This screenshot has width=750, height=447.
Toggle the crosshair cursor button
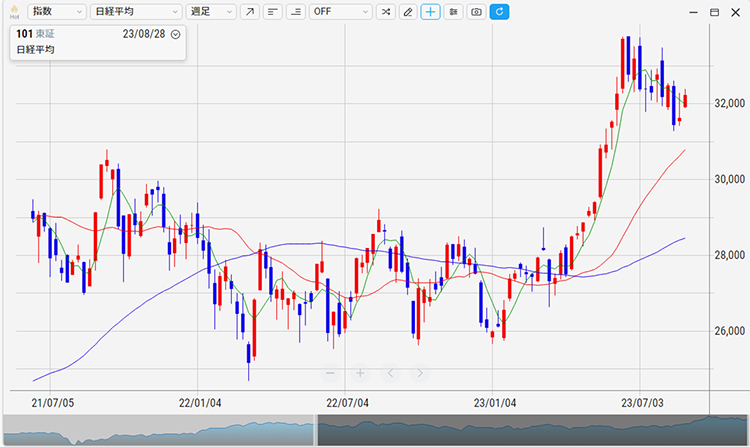pyautogui.click(x=430, y=12)
